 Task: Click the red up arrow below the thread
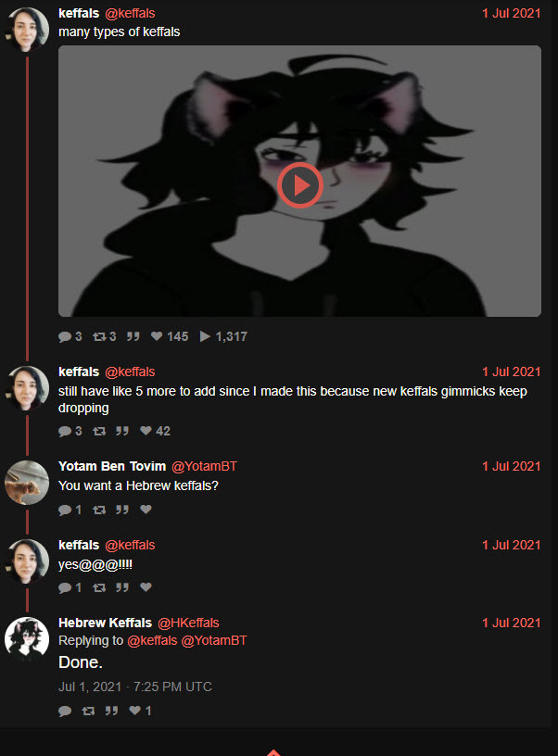[x=273, y=752]
